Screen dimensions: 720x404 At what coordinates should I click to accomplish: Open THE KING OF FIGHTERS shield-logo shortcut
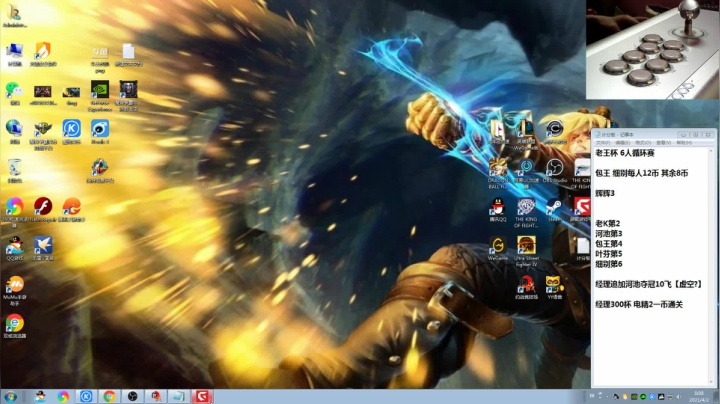[526, 213]
